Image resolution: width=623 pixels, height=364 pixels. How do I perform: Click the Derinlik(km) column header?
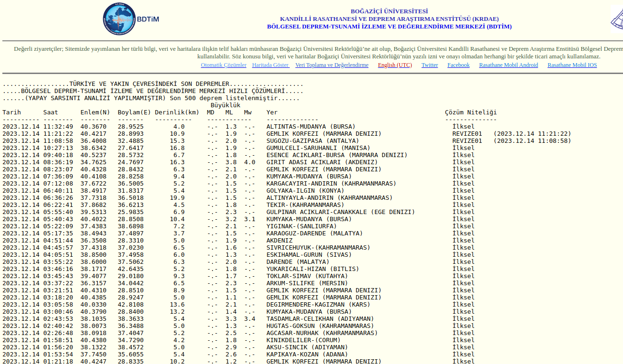(x=178, y=112)
